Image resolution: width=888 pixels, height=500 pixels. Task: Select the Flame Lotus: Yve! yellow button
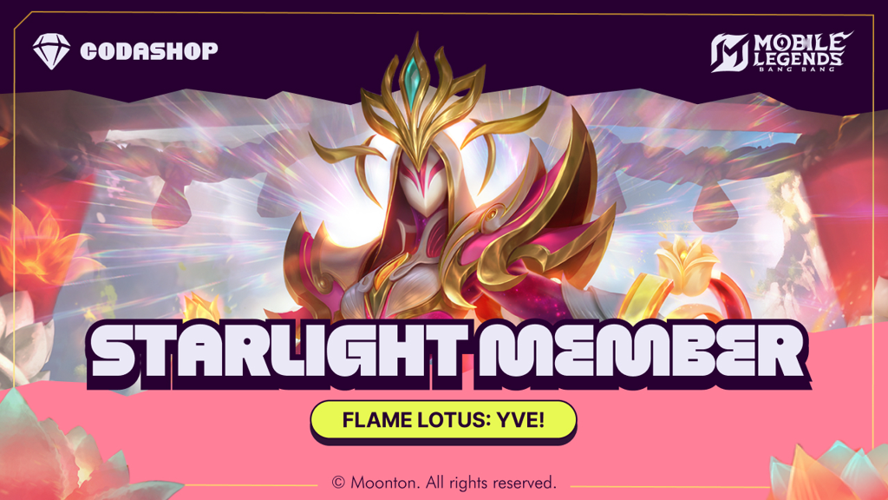(x=443, y=420)
